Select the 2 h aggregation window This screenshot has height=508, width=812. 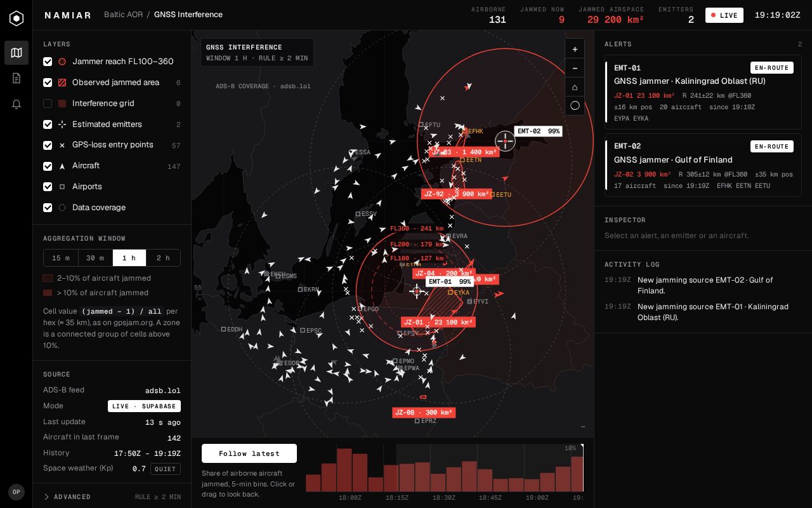click(163, 258)
